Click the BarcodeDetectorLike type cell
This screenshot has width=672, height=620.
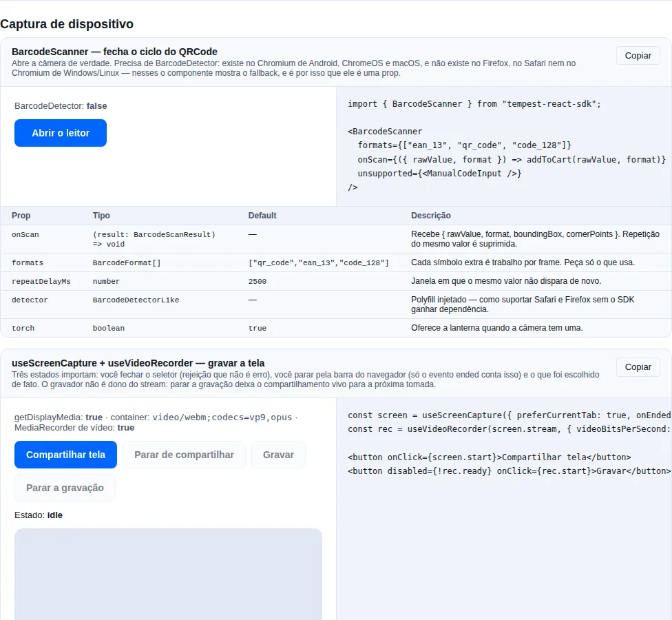tap(136, 300)
